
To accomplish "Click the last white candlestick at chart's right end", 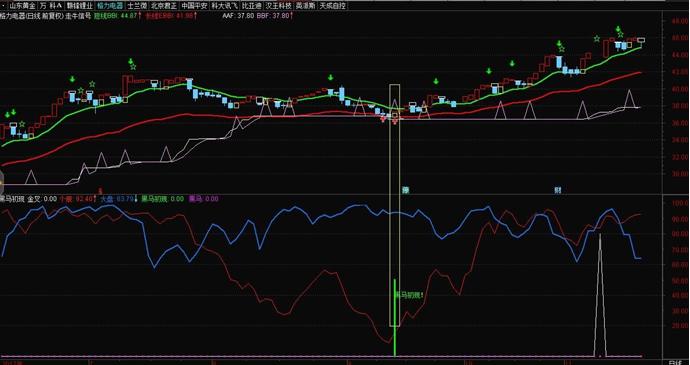I will 641,41.
